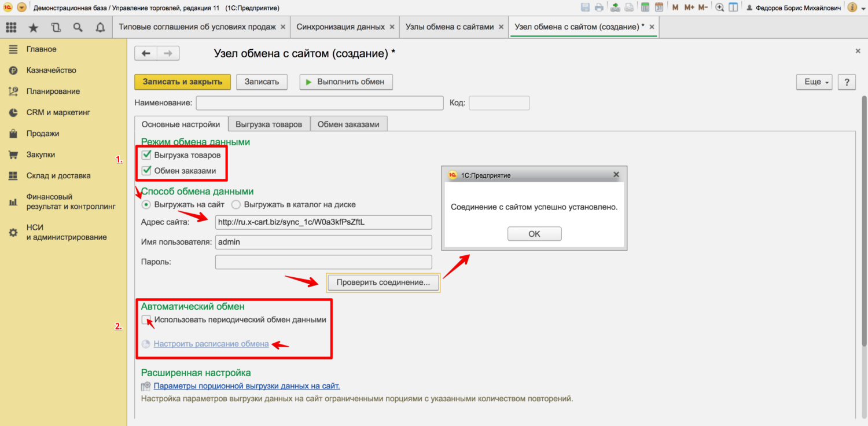The height and width of the screenshot is (426, 868).
Task: Expand the arrow next to info icon
Action: point(862,8)
